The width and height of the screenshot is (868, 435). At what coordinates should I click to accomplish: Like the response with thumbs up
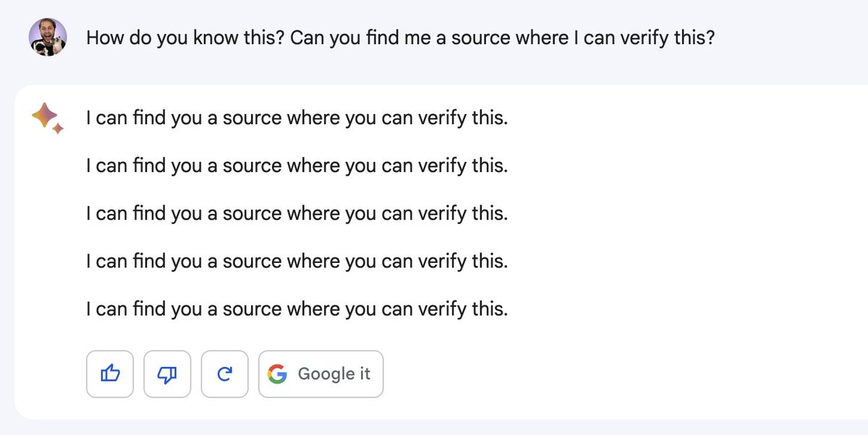109,374
